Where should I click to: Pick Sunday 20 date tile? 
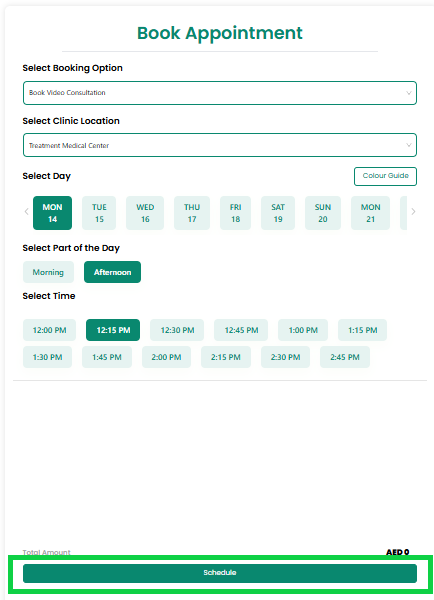323,213
